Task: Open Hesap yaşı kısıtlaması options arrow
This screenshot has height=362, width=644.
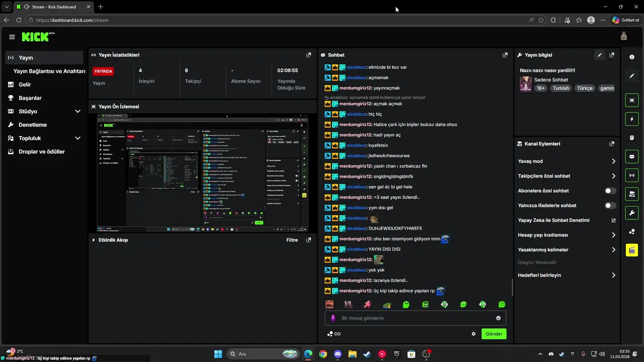Action: tap(613, 235)
